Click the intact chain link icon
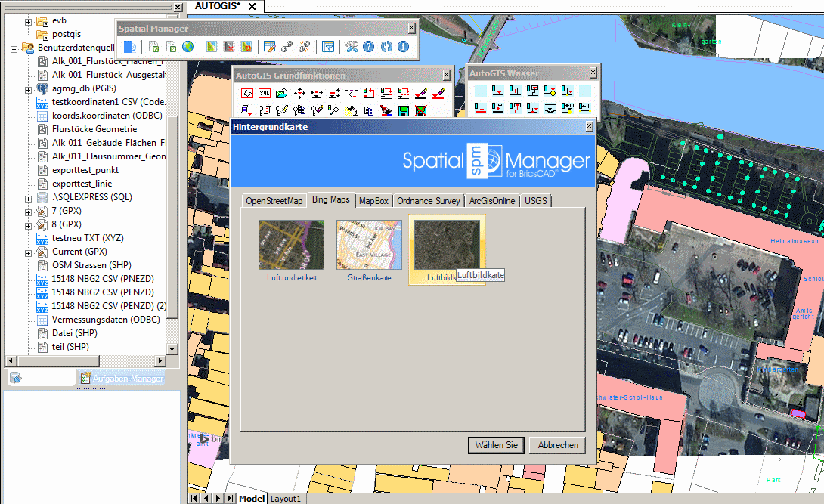Viewport: 824px width, 504px height. coord(287,47)
